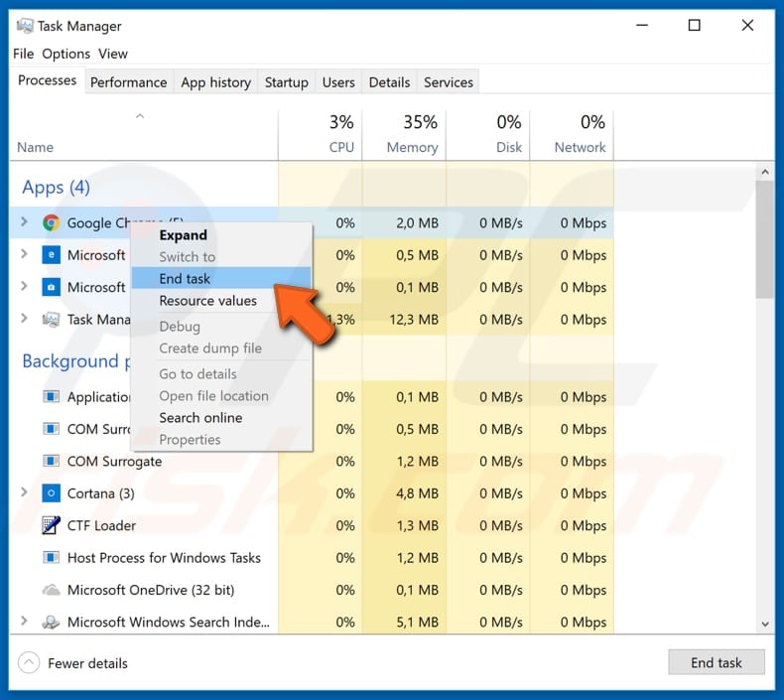Click the Microsoft Windows Search Indexer icon
Image resolution: width=784 pixels, height=700 pixels.
(x=51, y=623)
